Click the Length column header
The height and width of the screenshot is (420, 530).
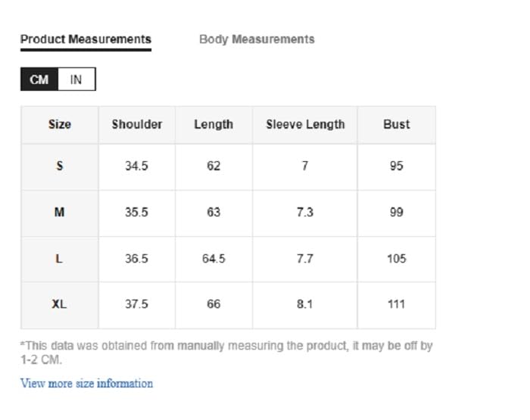(x=214, y=125)
